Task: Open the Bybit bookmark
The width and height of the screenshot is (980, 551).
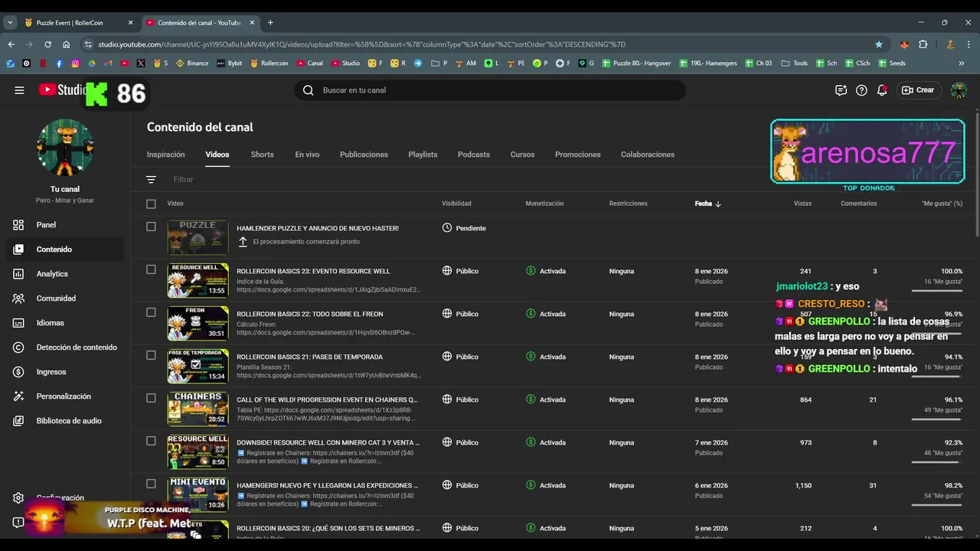Action: [x=229, y=64]
